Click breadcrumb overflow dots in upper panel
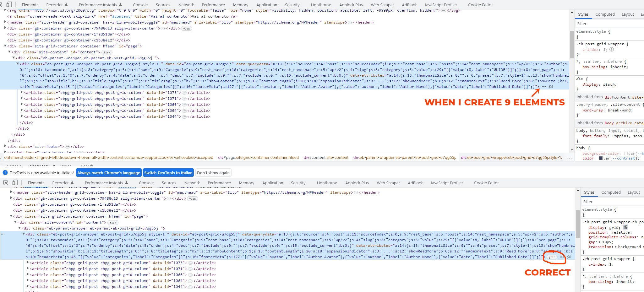The width and height of the screenshot is (644, 292). coord(569,158)
